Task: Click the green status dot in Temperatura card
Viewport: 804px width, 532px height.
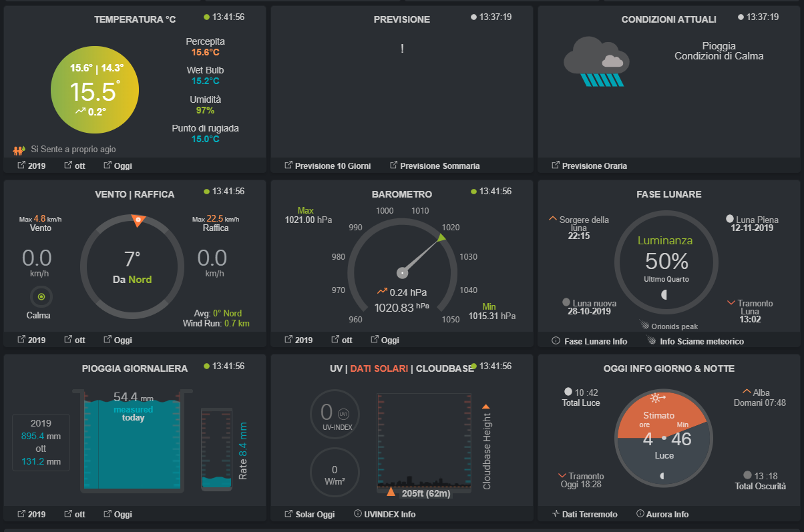Action: coord(206,17)
